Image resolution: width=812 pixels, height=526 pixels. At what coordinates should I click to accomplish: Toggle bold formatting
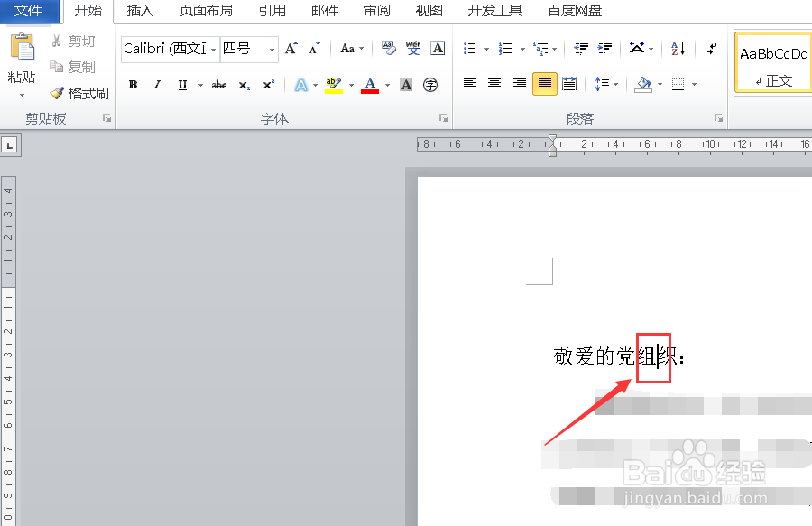(x=133, y=85)
